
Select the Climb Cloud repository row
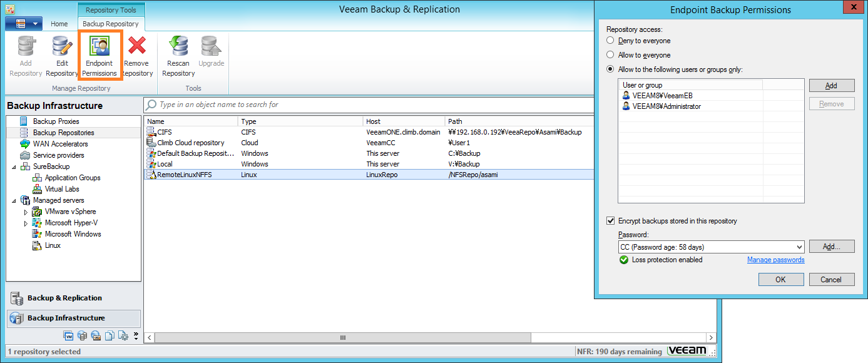click(190, 143)
